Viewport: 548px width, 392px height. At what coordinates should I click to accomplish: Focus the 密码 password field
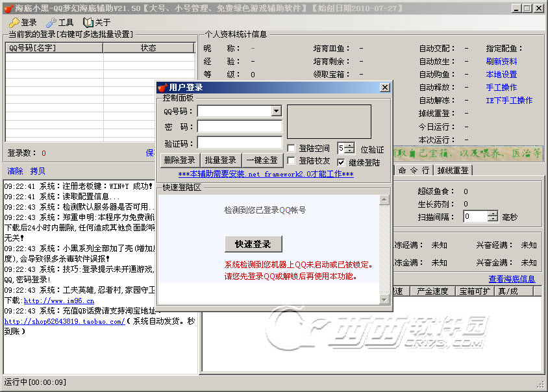(240, 127)
